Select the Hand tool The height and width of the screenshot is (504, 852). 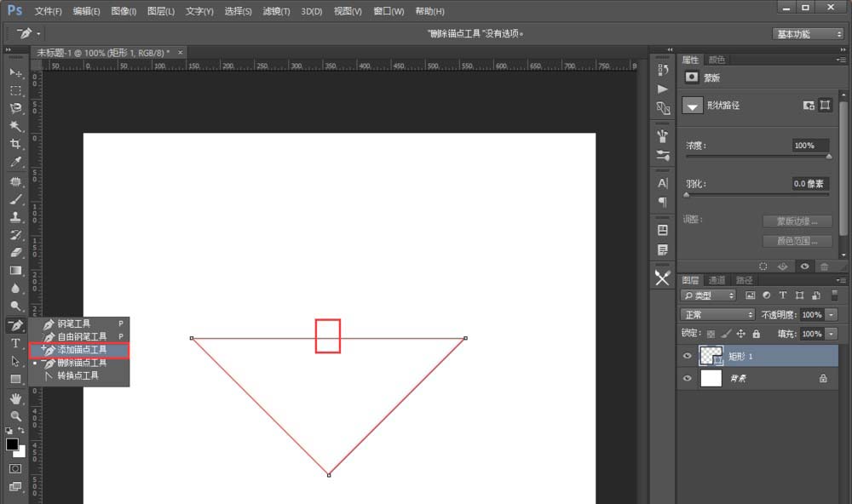coord(15,397)
